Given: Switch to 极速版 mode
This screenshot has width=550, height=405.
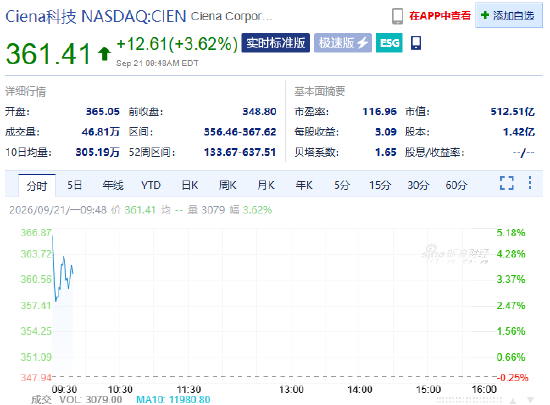Looking at the screenshot, I should coord(343,43).
